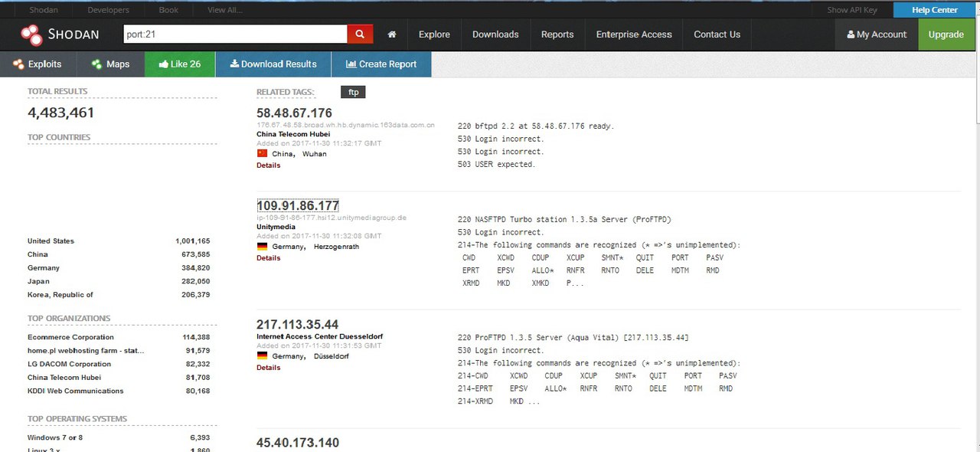The height and width of the screenshot is (452, 980).
Task: Filter by Windows 7 or 8
Action: tap(55, 437)
